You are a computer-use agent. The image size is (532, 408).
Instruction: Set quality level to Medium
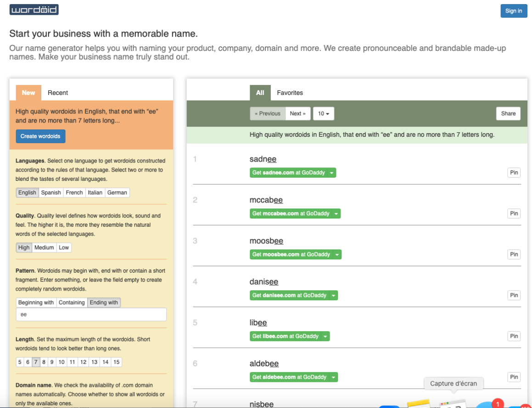(x=44, y=248)
